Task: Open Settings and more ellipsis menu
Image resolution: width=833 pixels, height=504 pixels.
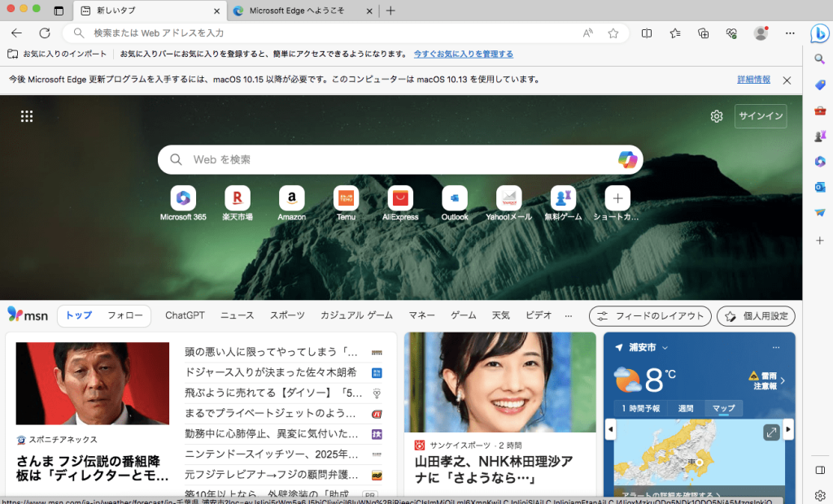Action: click(x=790, y=33)
